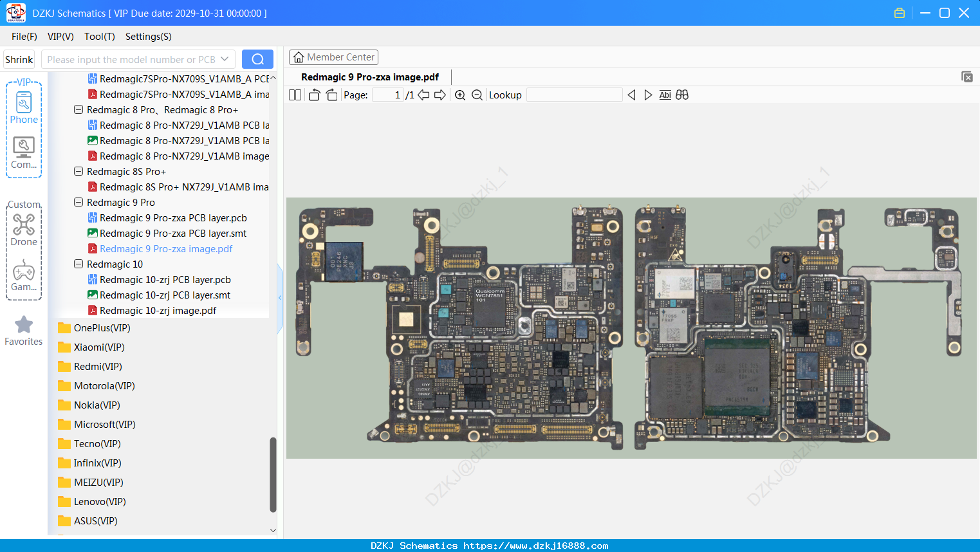The image size is (980, 552).
Task: Open the Game console category in the sidebar
Action: tap(24, 275)
